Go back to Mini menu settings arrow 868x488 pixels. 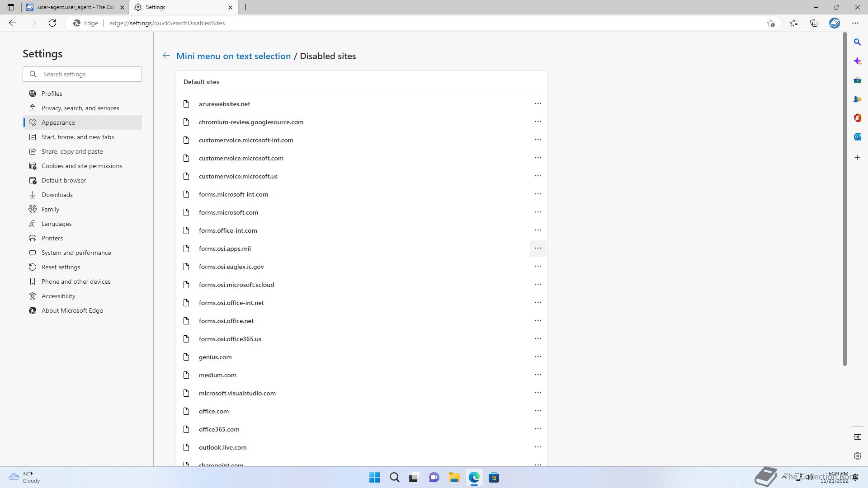(166, 56)
